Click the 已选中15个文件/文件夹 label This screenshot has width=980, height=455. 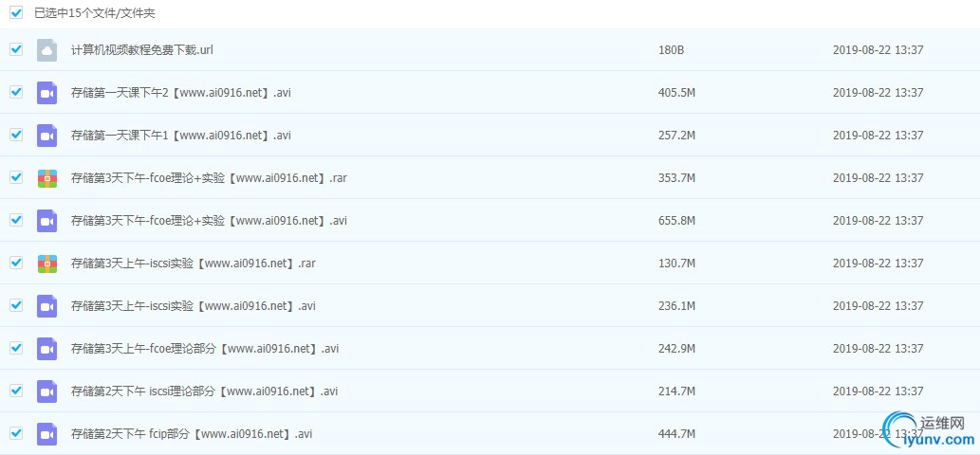(x=94, y=13)
